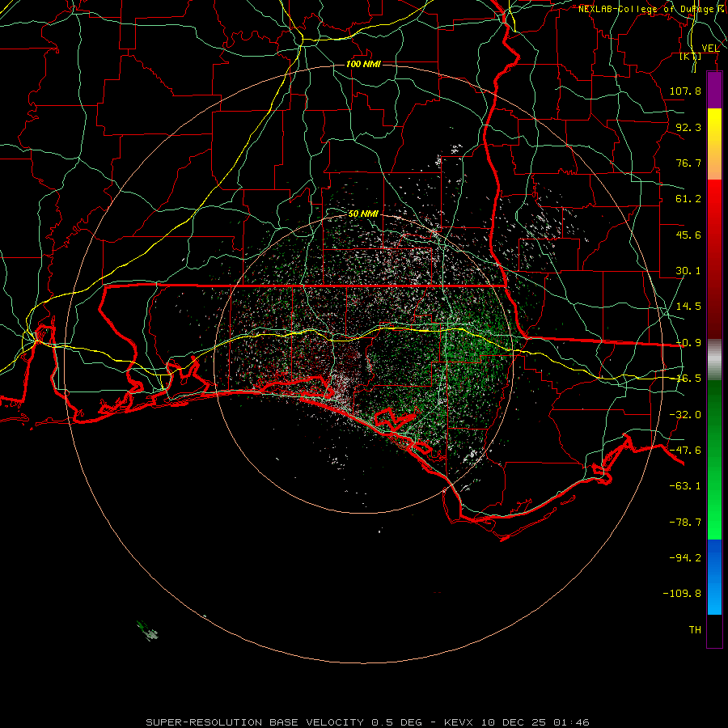This screenshot has width=728, height=728.
Task: Click the 50 NMI range ring label
Action: [363, 214]
